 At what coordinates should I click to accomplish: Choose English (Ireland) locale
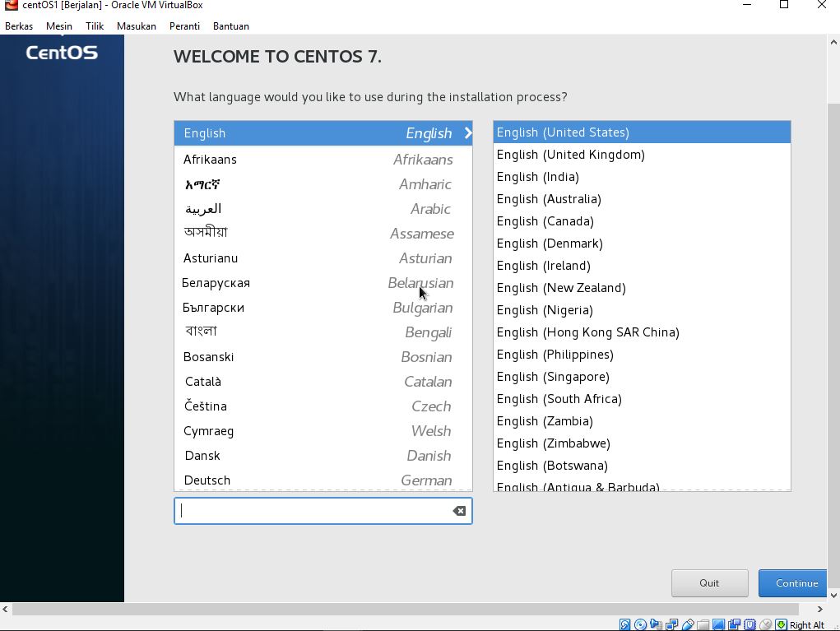pos(642,266)
